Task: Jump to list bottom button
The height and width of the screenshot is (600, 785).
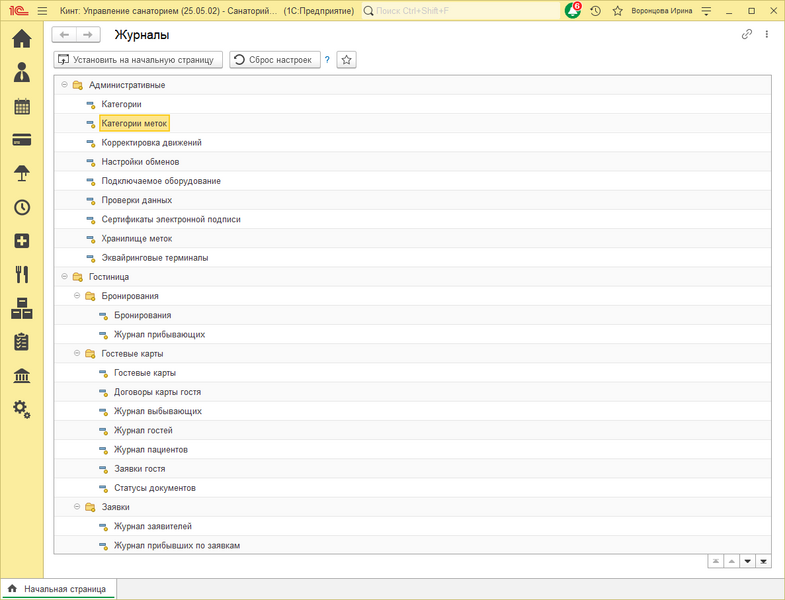Action: coord(763,561)
